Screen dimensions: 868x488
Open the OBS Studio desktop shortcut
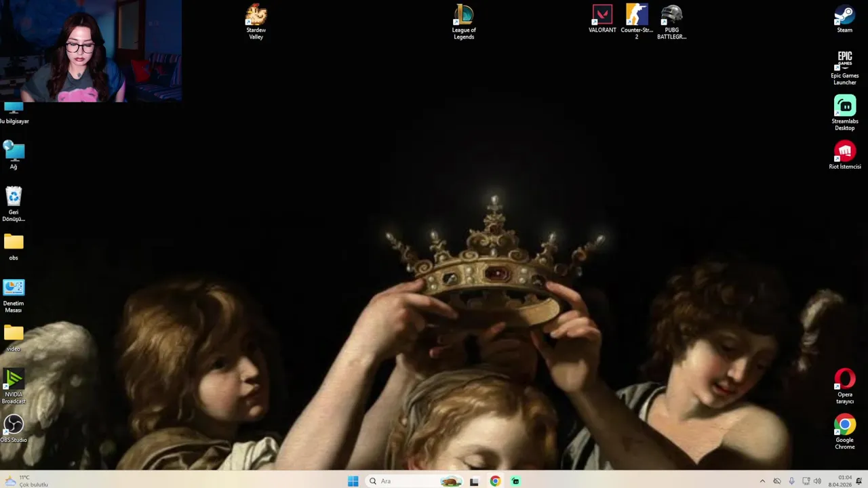(14, 428)
